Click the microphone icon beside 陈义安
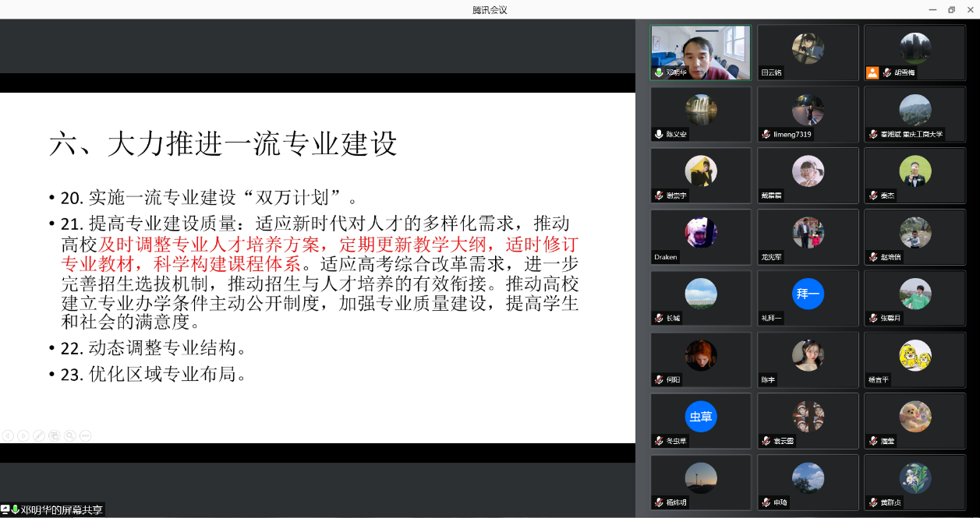Viewport: 980px width, 518px height. point(660,134)
